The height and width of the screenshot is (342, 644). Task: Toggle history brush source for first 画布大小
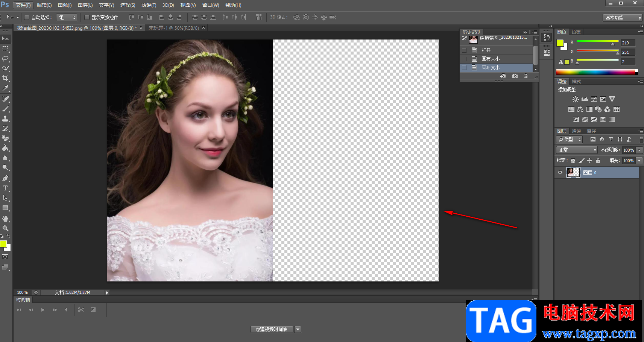[464, 59]
